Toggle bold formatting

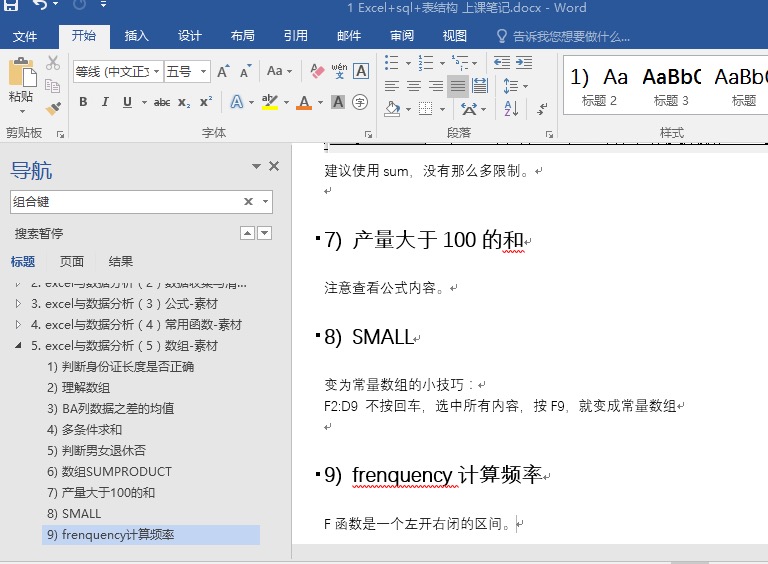(83, 102)
